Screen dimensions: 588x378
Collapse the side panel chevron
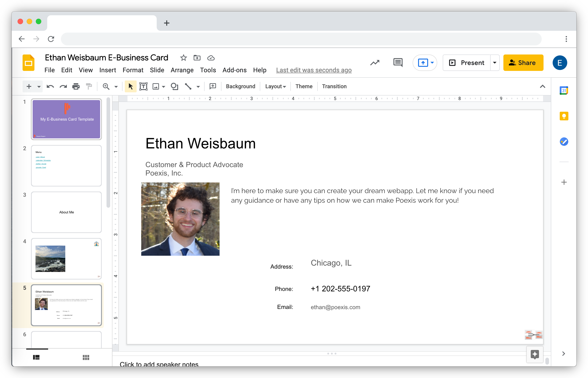click(563, 354)
